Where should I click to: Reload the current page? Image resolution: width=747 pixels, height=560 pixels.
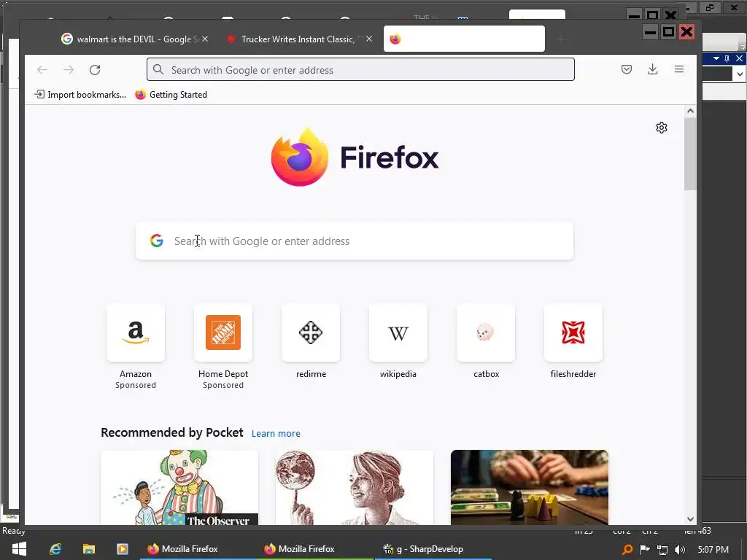coord(95,70)
